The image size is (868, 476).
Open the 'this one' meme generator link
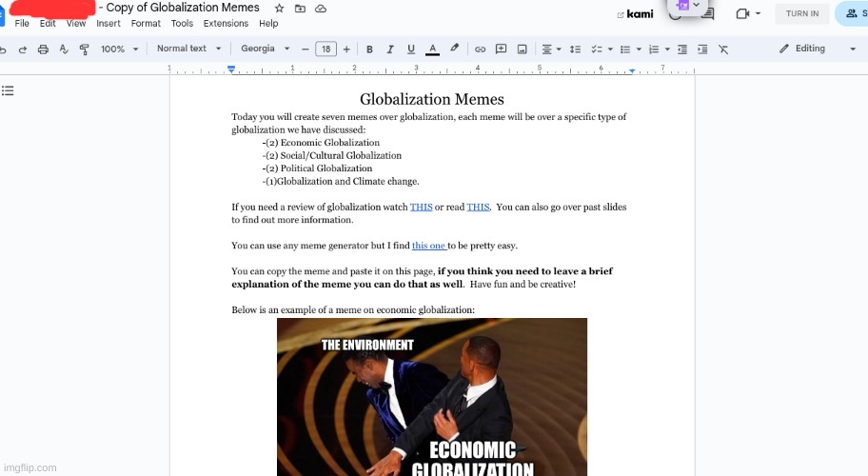click(x=429, y=246)
